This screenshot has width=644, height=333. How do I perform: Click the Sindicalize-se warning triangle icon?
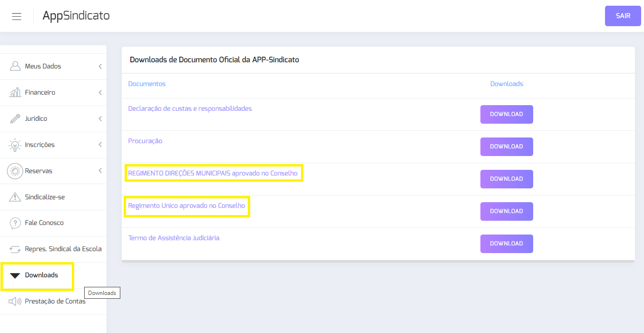(15, 197)
